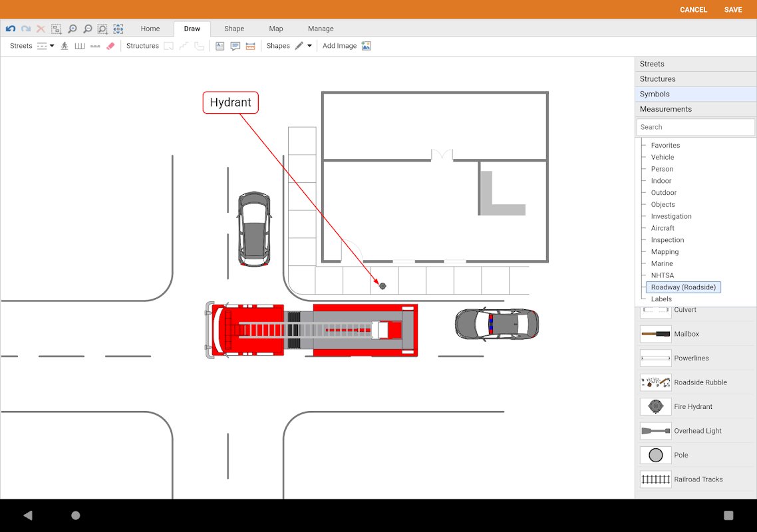
Task: Click the blue Undo arrow icon
Action: coord(10,29)
